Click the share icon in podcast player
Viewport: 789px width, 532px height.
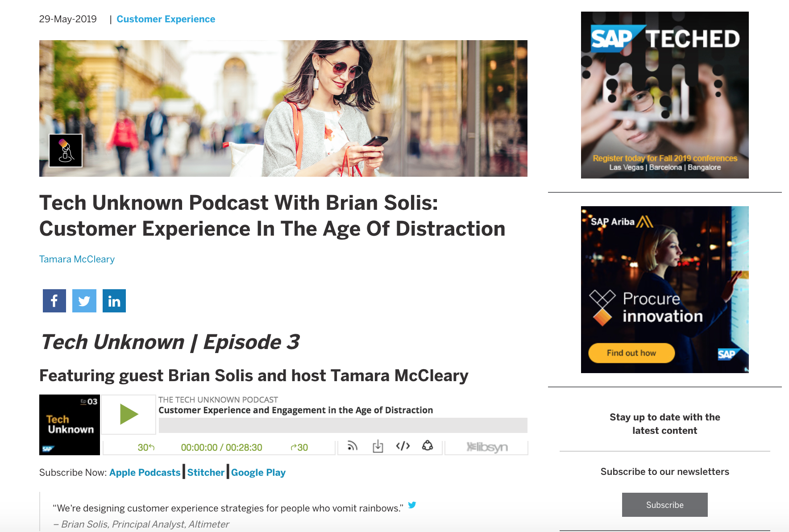(428, 445)
